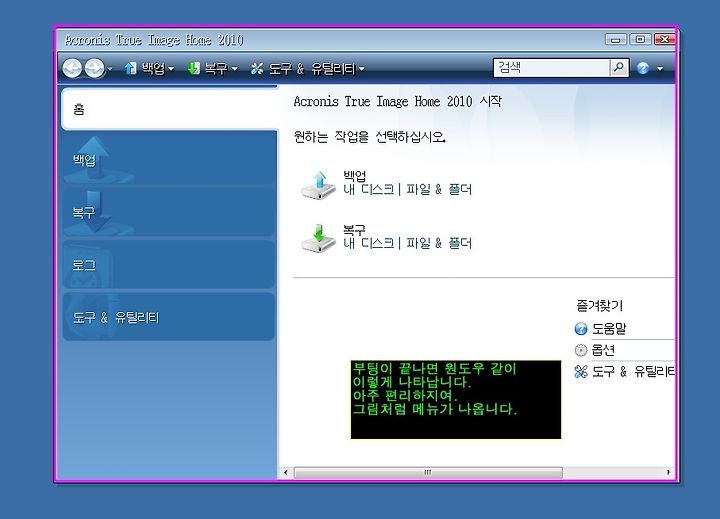
Task: Focus the 검색 search input field
Action: tap(551, 68)
